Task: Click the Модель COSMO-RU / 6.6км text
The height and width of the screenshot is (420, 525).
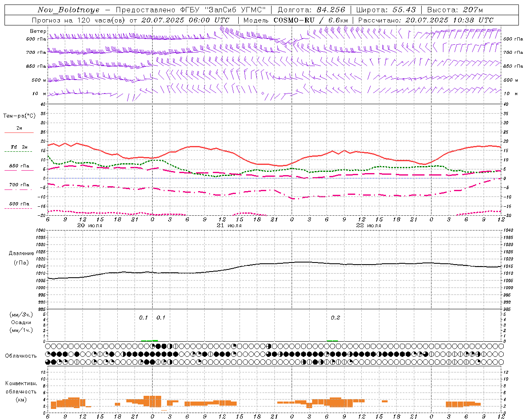Action: pos(296,20)
